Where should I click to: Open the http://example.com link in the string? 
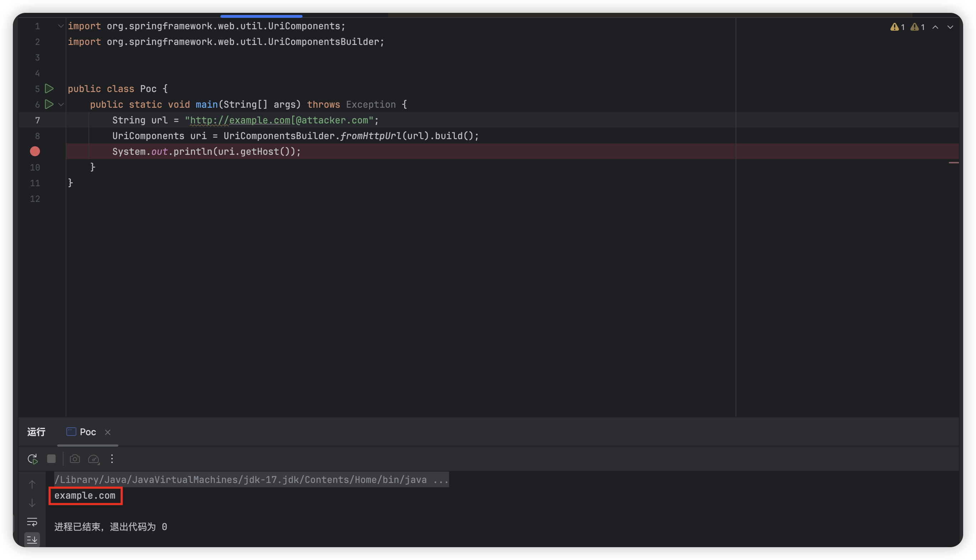point(240,121)
